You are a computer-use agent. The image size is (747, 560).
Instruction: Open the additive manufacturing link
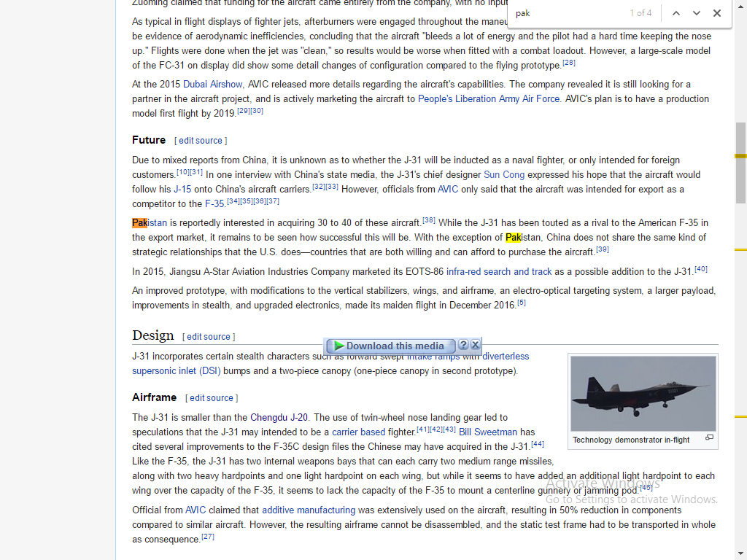coord(309,510)
